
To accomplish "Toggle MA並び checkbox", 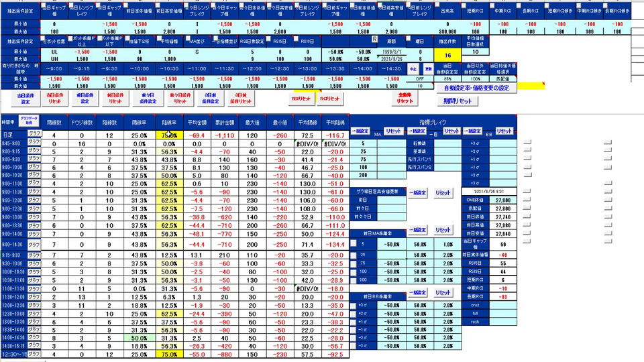I will 187,39.
